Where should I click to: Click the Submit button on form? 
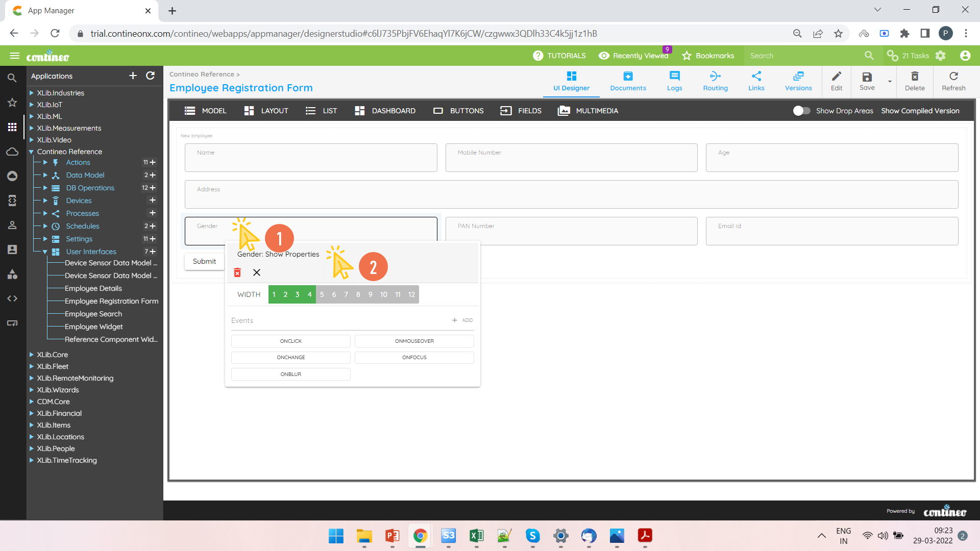(x=204, y=261)
